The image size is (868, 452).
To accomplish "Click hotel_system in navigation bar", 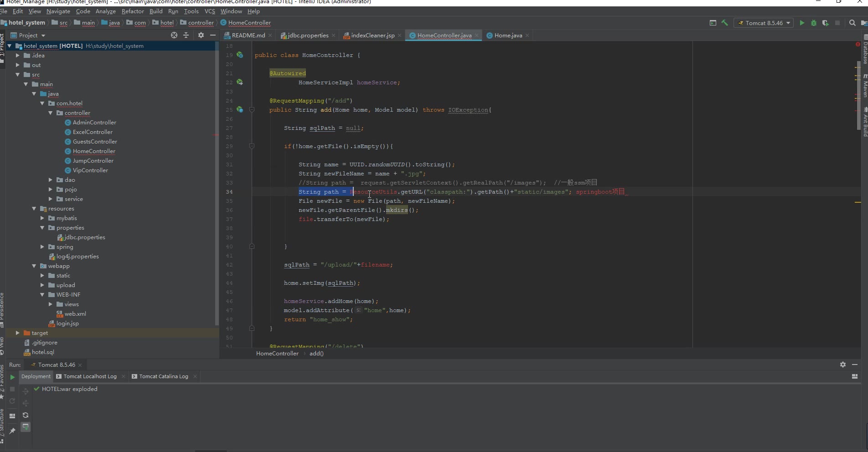I will coord(26,23).
